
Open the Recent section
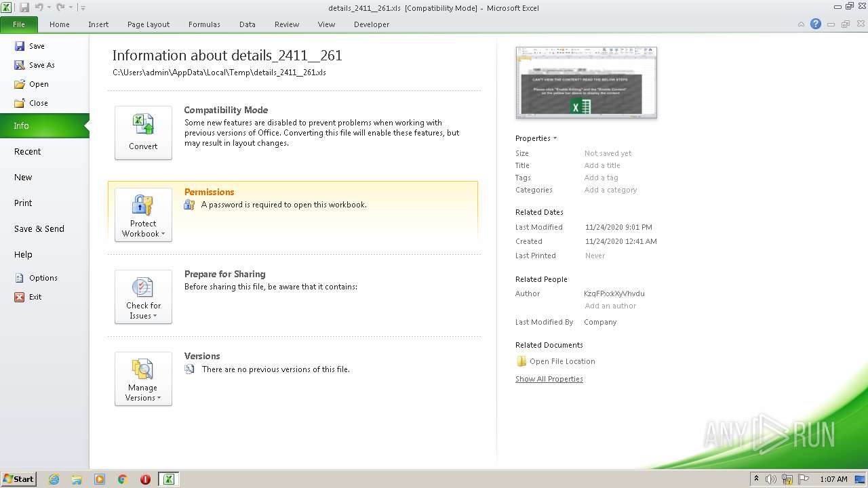44,152
